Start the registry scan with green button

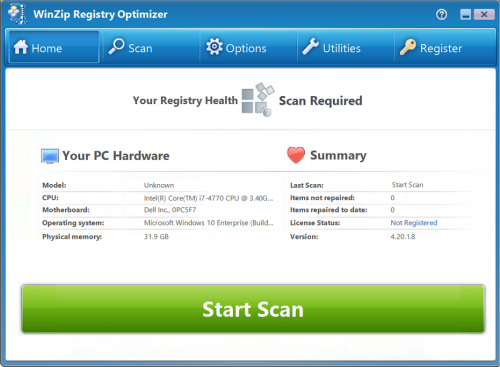coord(253,309)
